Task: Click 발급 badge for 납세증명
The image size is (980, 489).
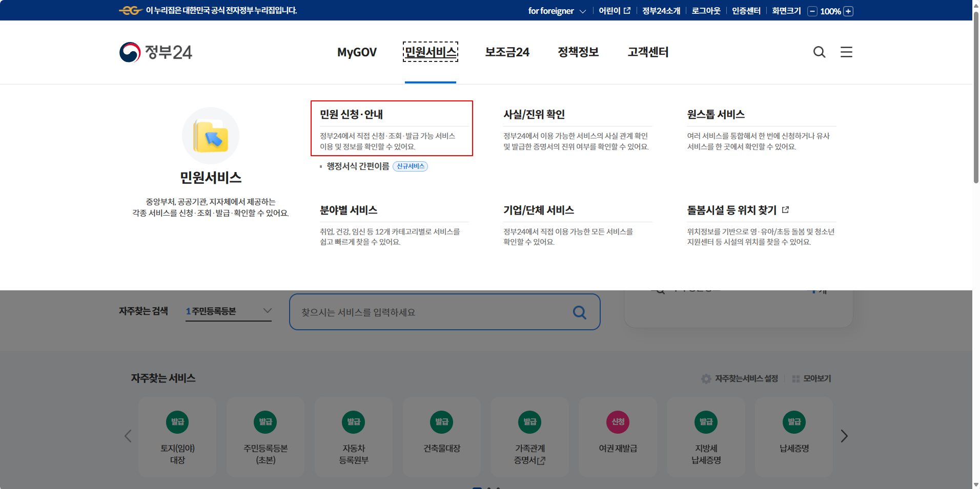Action: coord(794,422)
